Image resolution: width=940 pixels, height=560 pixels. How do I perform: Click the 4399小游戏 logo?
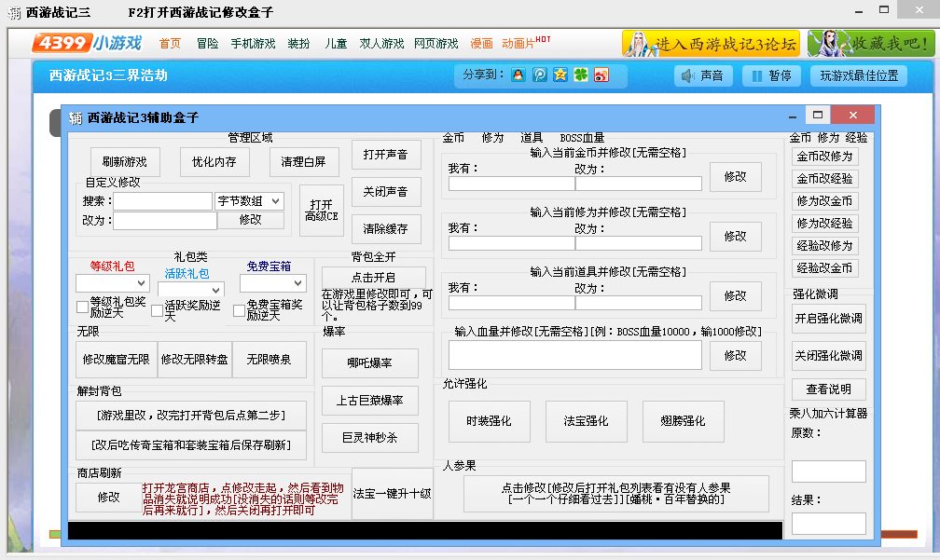point(88,44)
